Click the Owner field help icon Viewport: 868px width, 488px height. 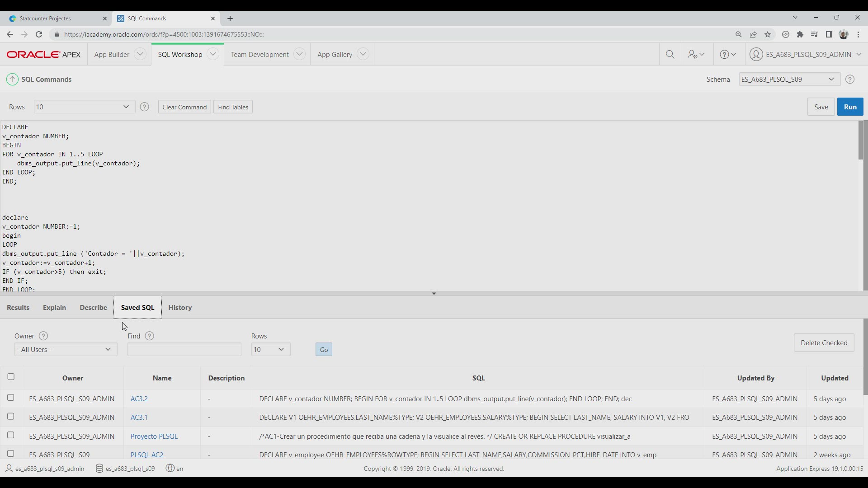point(43,336)
